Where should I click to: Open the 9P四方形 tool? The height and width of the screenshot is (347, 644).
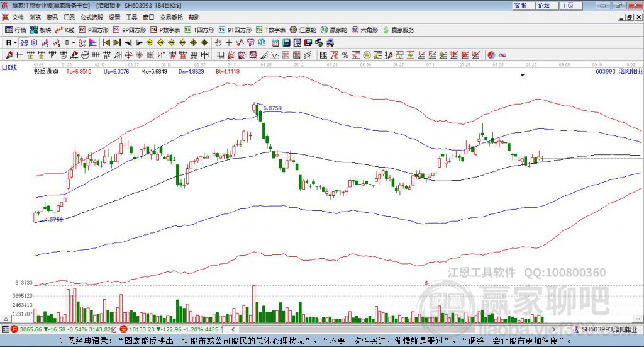130,30
